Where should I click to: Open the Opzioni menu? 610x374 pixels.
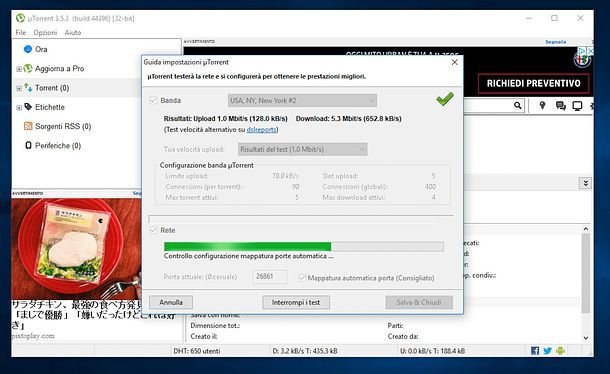click(x=45, y=32)
